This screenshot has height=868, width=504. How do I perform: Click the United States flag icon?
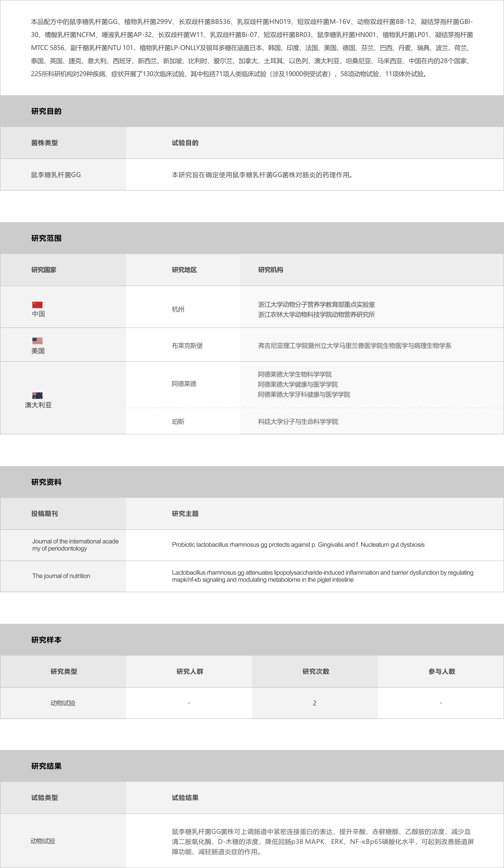click(37, 341)
